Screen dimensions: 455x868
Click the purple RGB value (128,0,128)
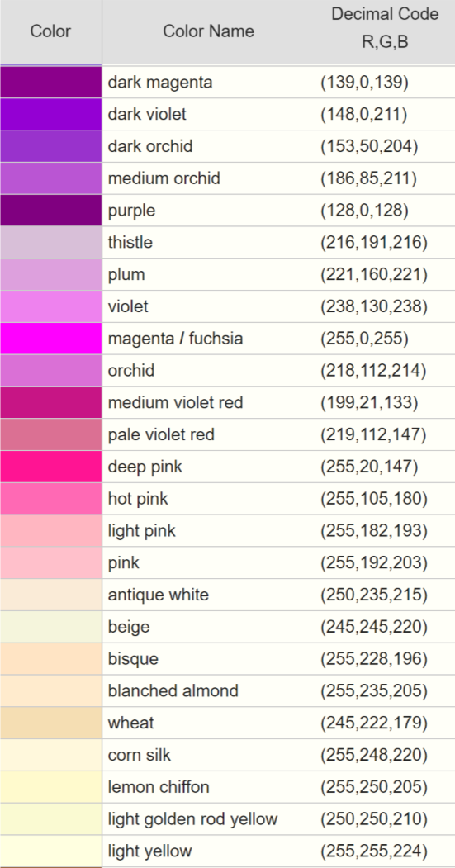click(x=365, y=211)
